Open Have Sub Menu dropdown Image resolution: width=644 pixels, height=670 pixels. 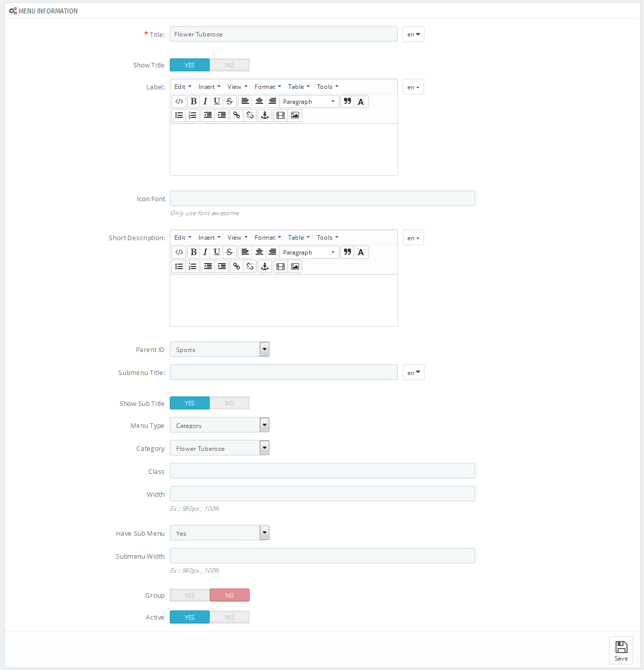[220, 533]
